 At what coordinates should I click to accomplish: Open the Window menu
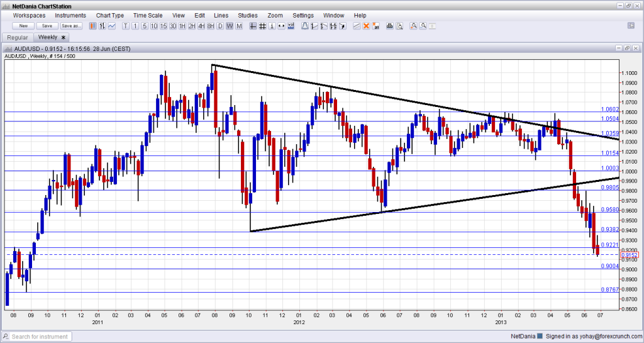click(333, 15)
